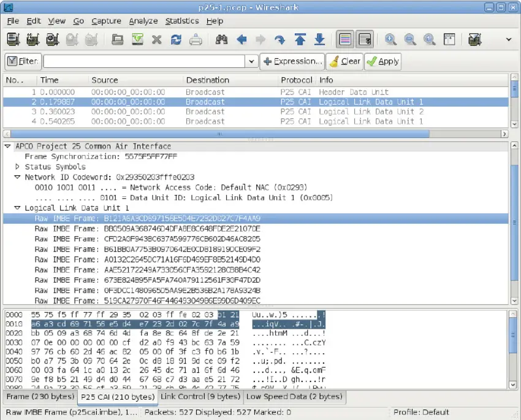The image size is (521, 420).
Task: Switch to Frame (230 bytes) tab
Action: coord(40,397)
